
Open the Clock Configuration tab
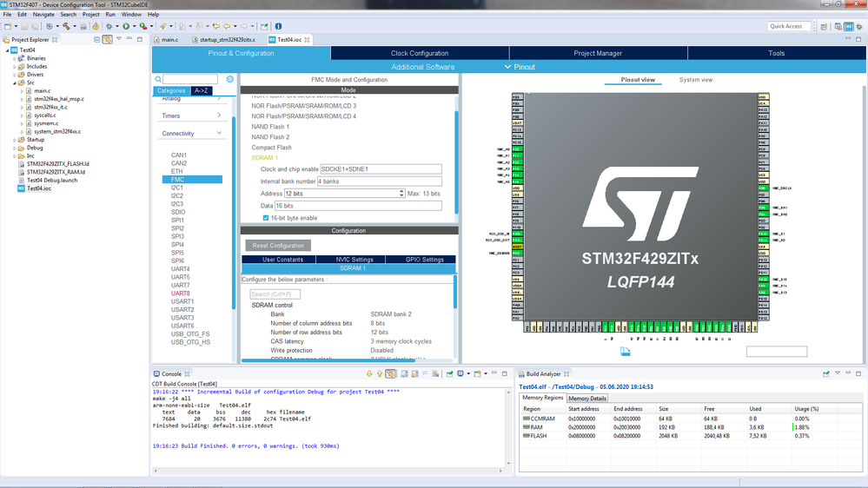coord(420,53)
